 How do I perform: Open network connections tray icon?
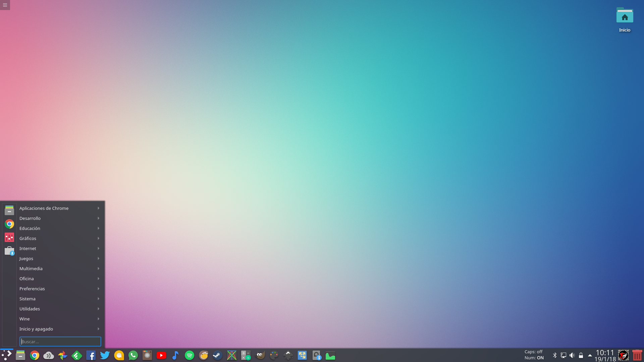coord(563,355)
